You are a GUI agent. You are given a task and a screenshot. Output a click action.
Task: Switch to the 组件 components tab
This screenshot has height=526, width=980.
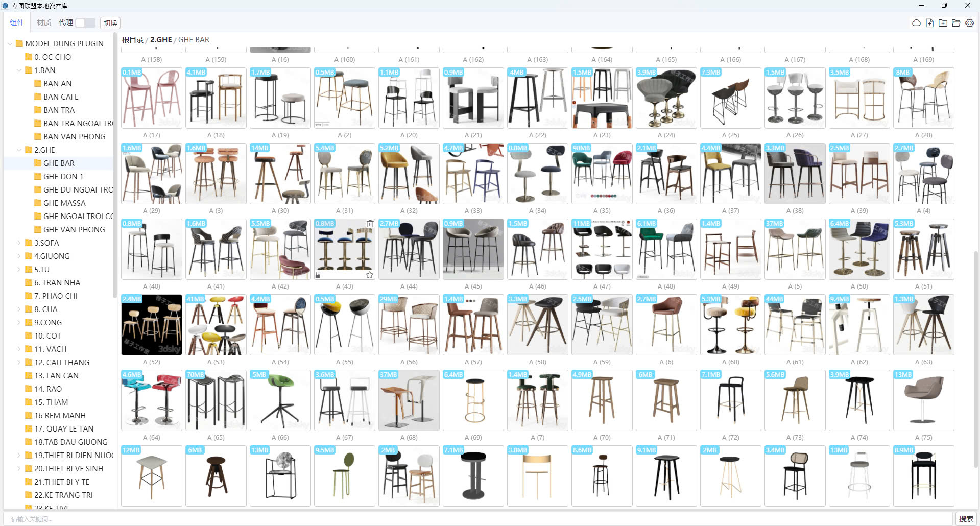point(17,23)
